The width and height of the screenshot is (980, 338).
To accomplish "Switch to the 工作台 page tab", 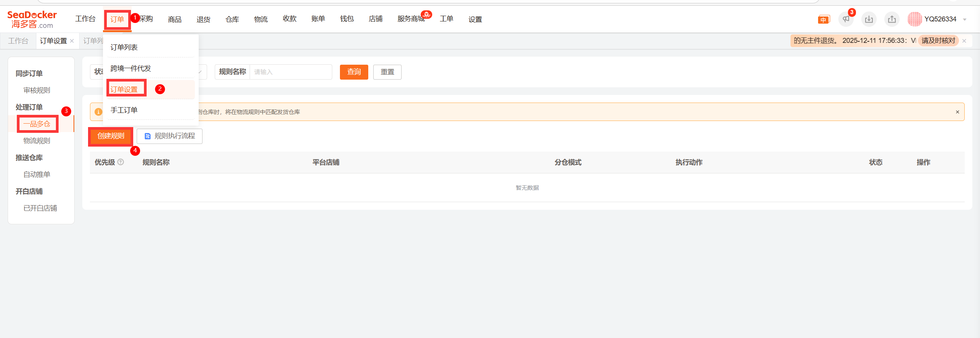I will point(18,41).
